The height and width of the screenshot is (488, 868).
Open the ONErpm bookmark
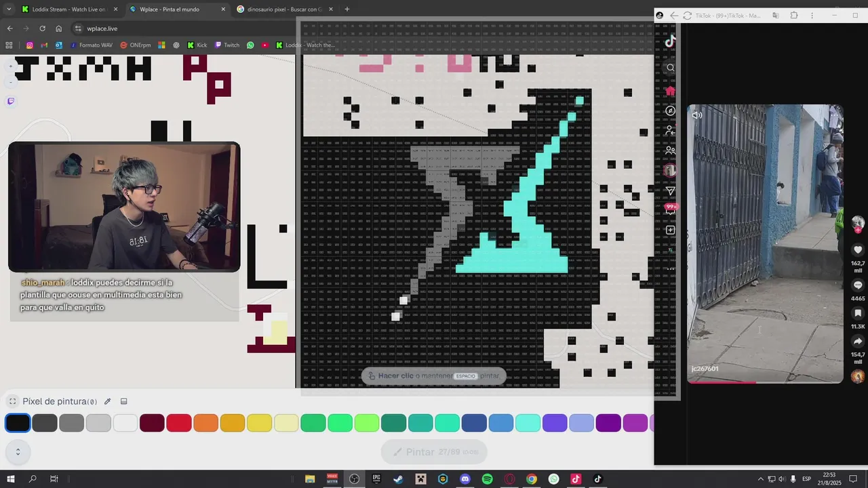pos(136,45)
